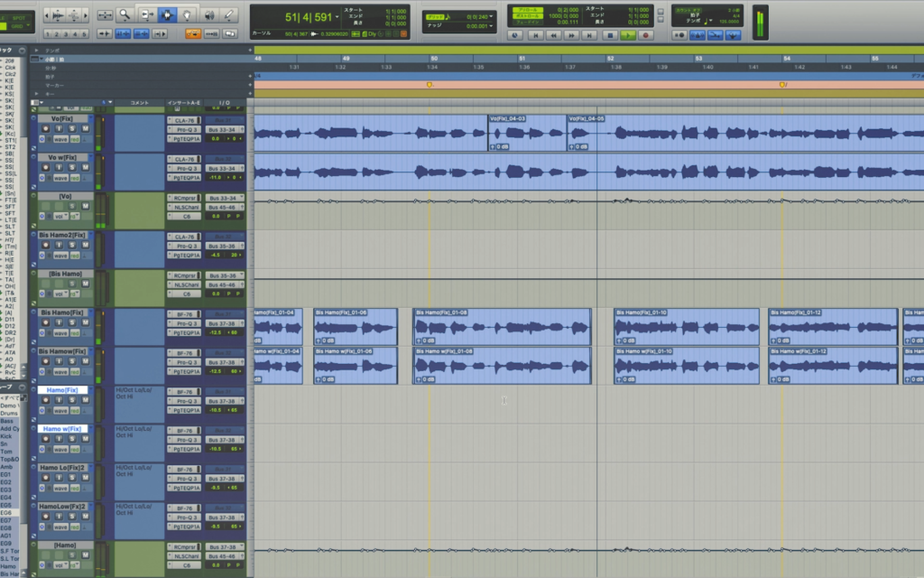Open the Pro-Q 3 insert on Bis Hamo2[Fix]

tap(184, 245)
